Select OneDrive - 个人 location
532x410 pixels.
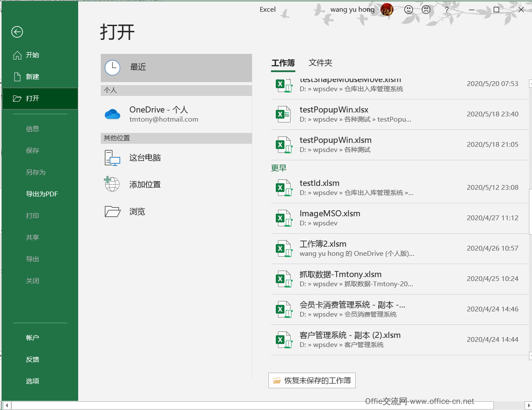(176, 114)
